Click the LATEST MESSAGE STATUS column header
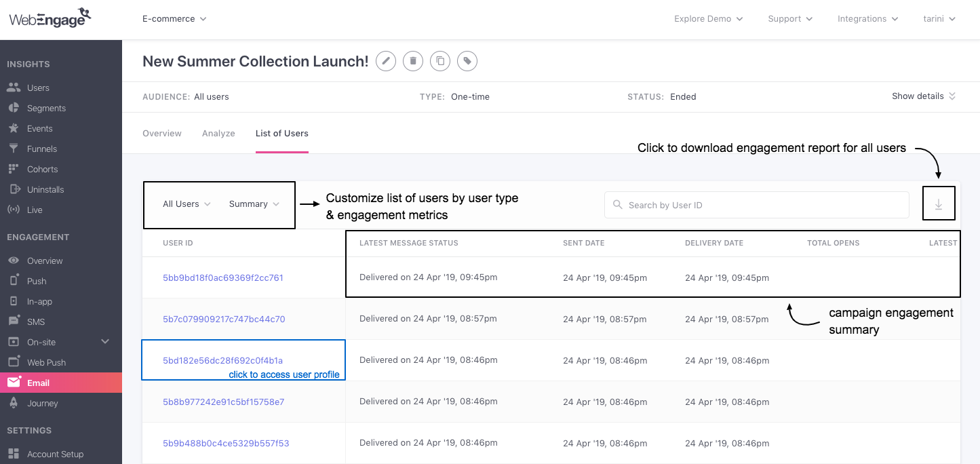This screenshot has height=464, width=980. (x=409, y=243)
